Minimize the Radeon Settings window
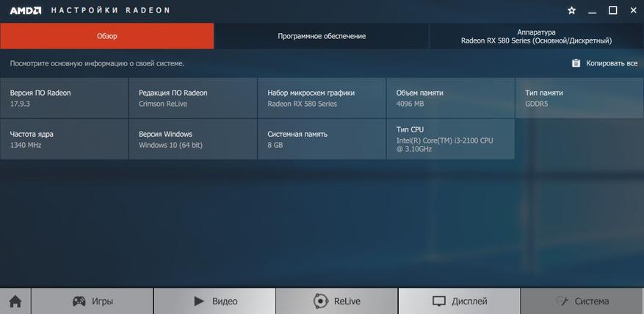Viewport: 644px width, 314px height. tap(593, 10)
